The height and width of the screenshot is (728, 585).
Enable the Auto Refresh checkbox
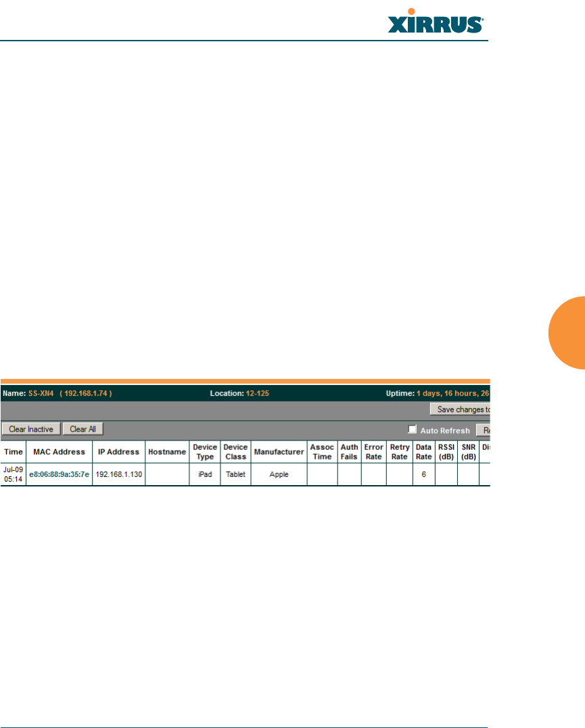coord(413,429)
